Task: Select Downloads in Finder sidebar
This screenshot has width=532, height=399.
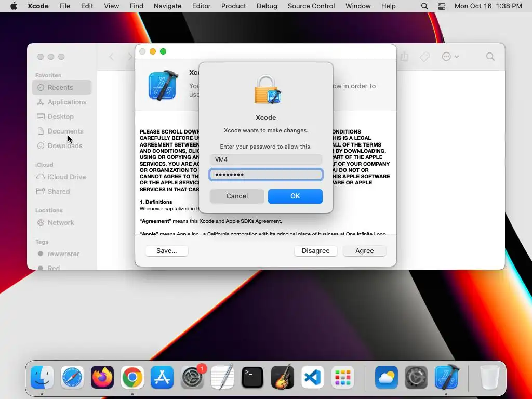Action: [x=62, y=146]
